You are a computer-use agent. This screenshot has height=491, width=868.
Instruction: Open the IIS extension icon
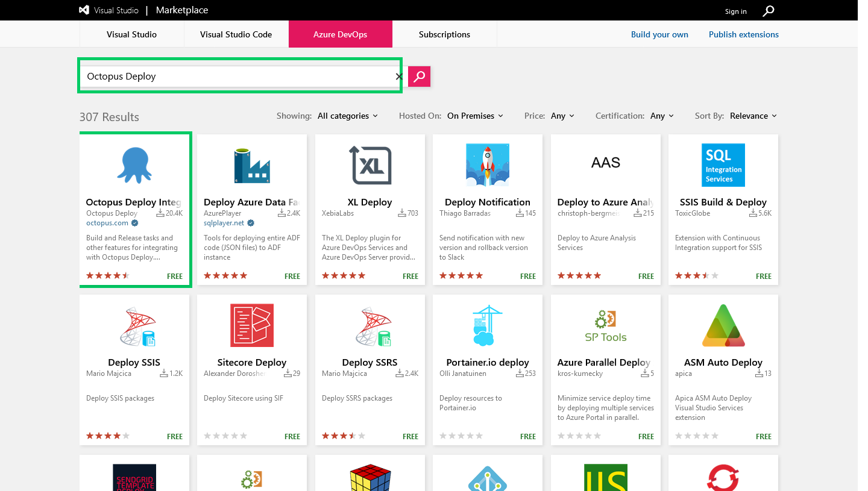[x=606, y=477]
